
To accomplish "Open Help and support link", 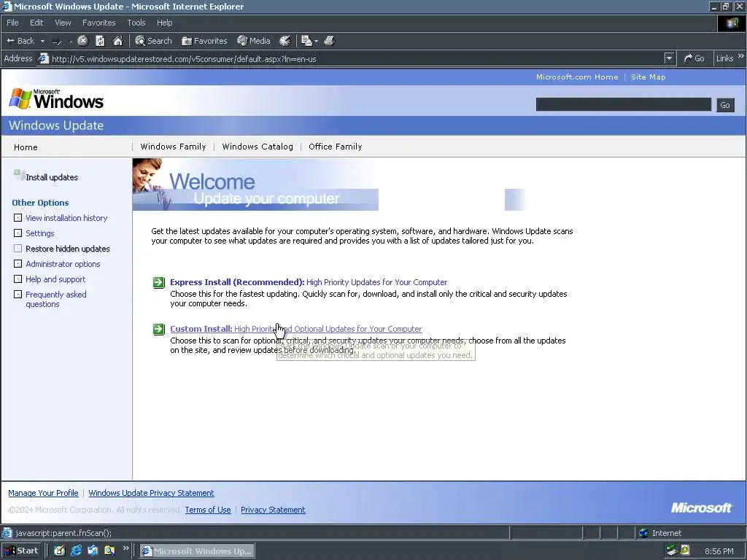I will pos(55,279).
